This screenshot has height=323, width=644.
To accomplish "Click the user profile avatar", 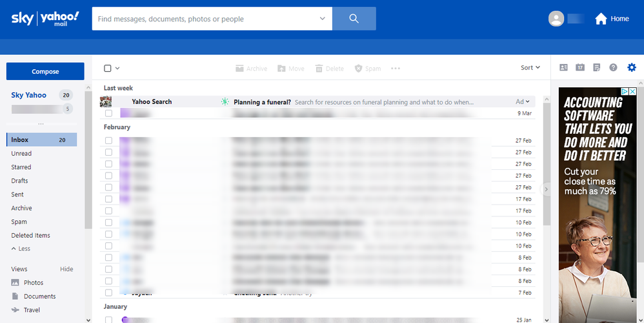I will pos(556,19).
